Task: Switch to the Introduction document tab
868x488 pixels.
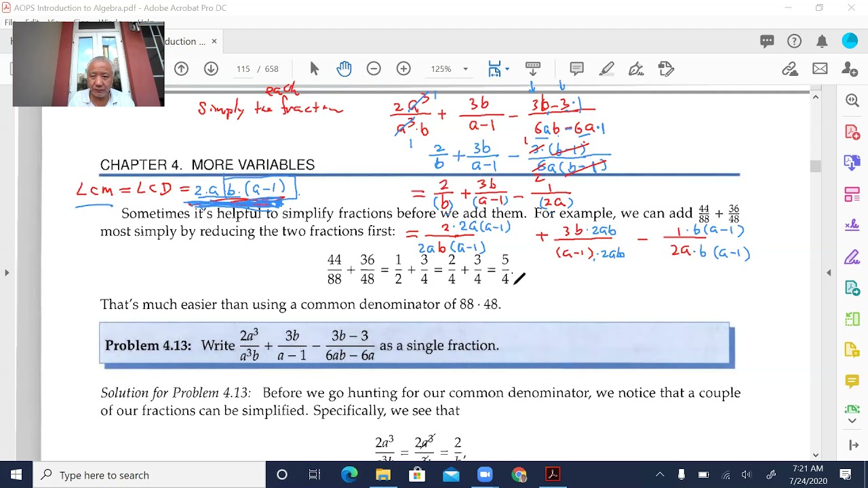Action: tap(185, 41)
